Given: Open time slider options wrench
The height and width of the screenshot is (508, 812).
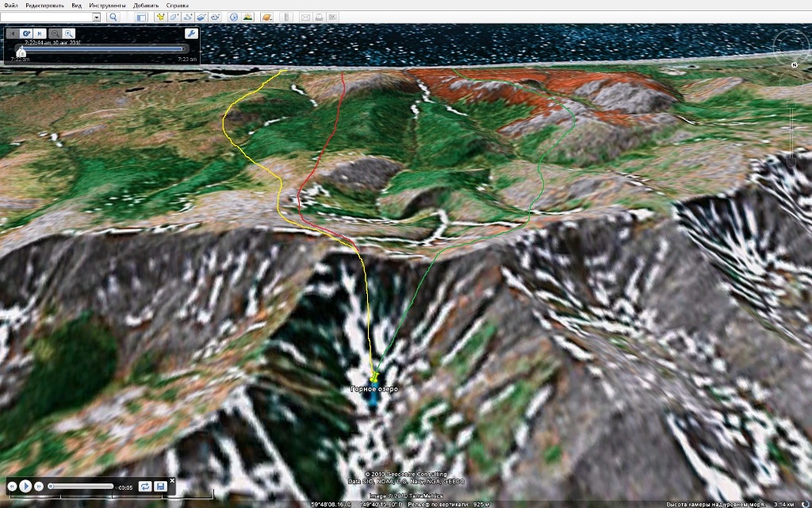Looking at the screenshot, I should [x=190, y=33].
